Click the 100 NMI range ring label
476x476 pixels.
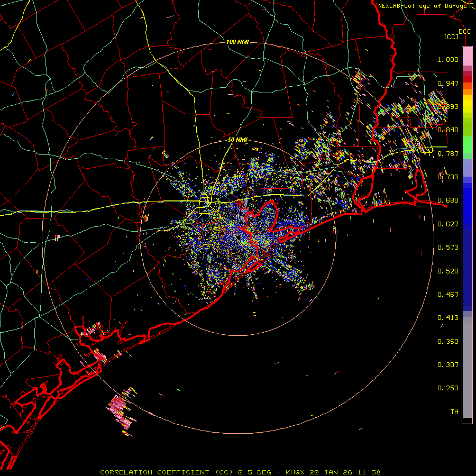(237, 42)
